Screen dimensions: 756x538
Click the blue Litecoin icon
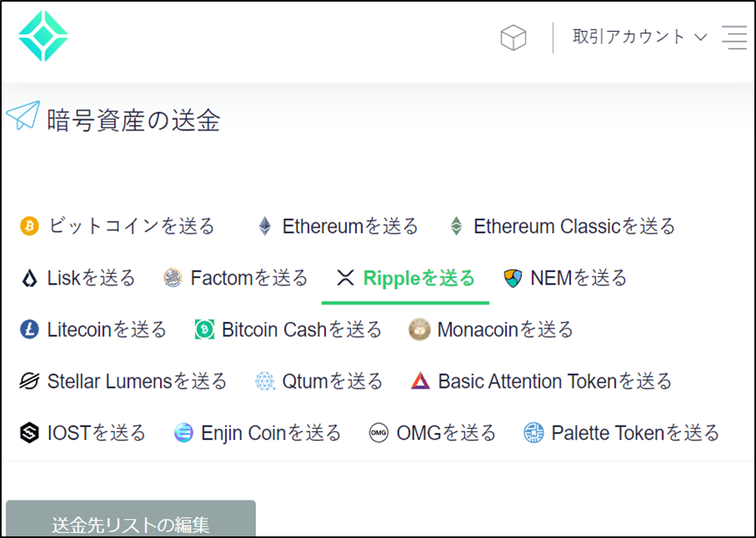29,330
